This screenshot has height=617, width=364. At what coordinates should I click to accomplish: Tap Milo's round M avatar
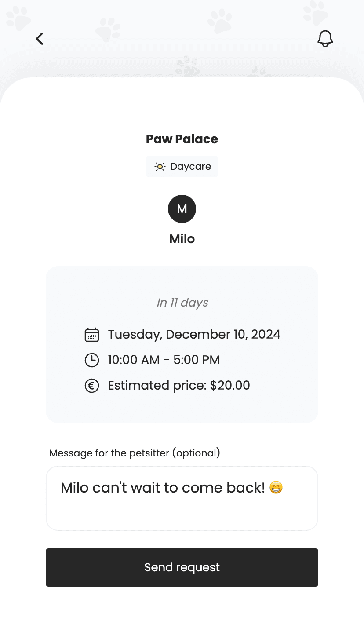[182, 209]
